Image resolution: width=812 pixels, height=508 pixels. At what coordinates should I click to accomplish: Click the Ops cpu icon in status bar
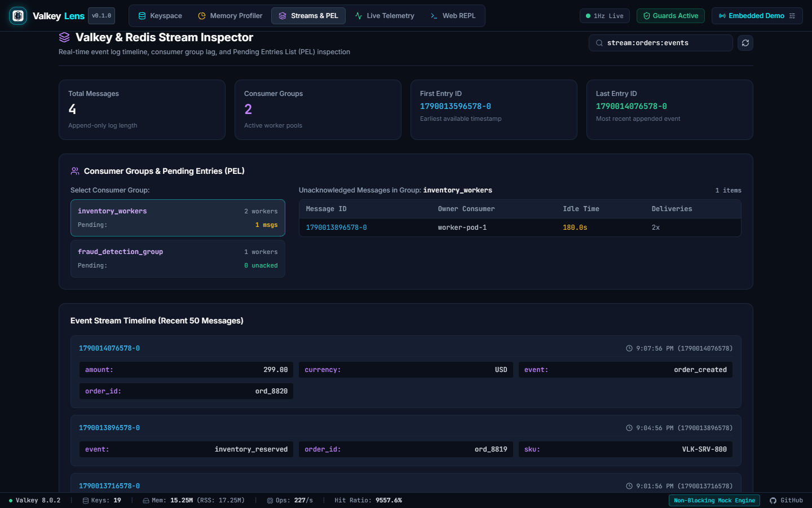point(270,501)
